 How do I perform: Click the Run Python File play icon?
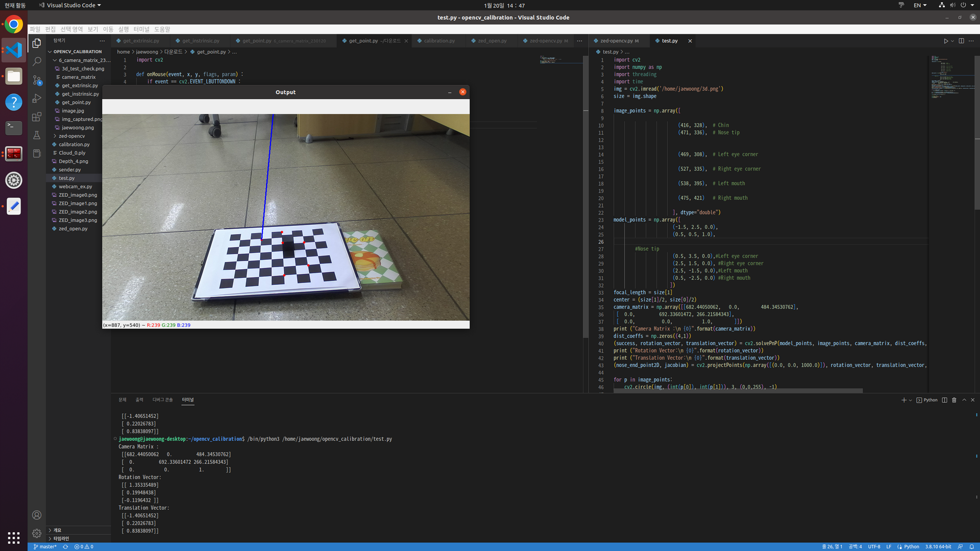[946, 41]
